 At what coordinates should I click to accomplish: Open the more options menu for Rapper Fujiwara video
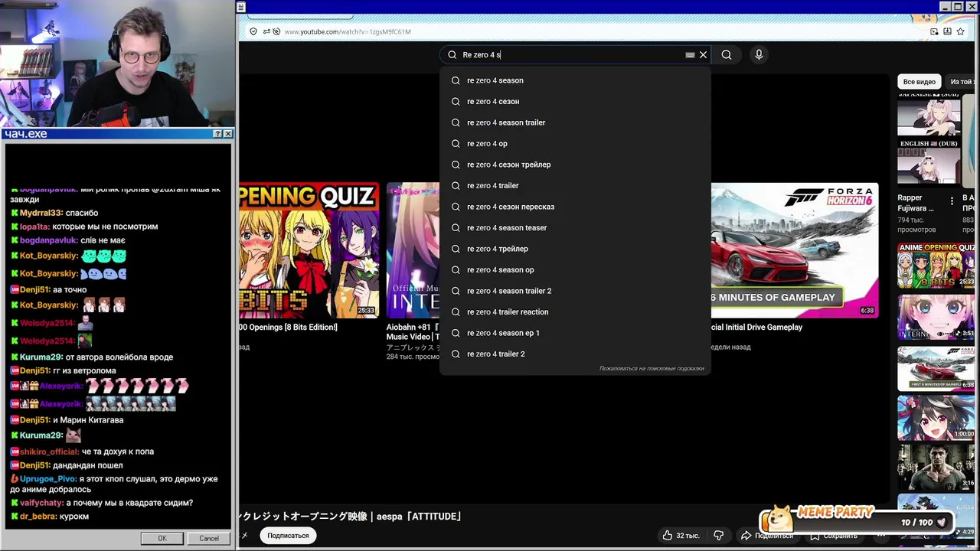[x=952, y=201]
